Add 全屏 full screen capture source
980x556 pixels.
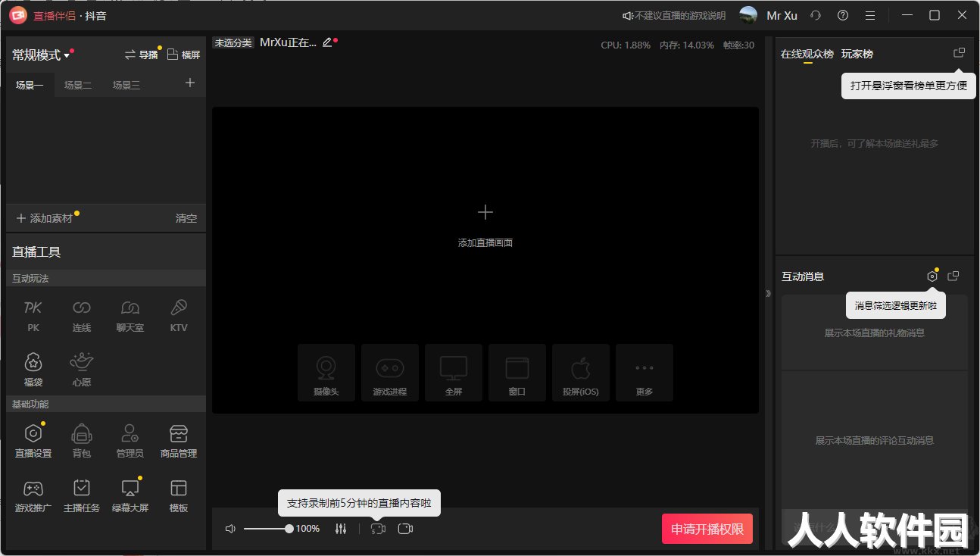click(454, 373)
